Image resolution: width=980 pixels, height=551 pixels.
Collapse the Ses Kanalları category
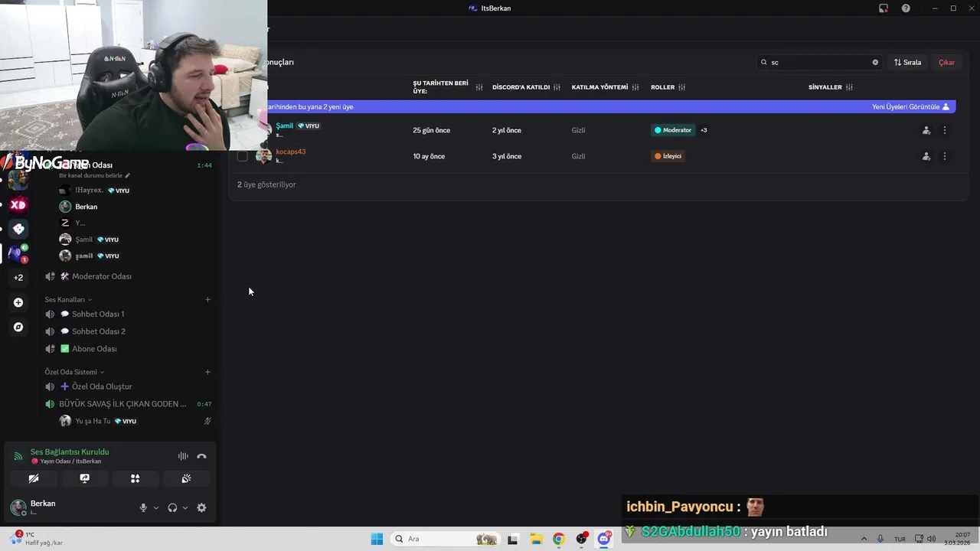pos(68,299)
